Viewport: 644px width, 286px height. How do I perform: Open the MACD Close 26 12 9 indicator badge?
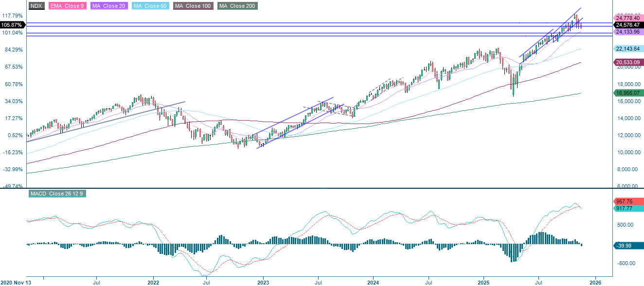[56, 194]
